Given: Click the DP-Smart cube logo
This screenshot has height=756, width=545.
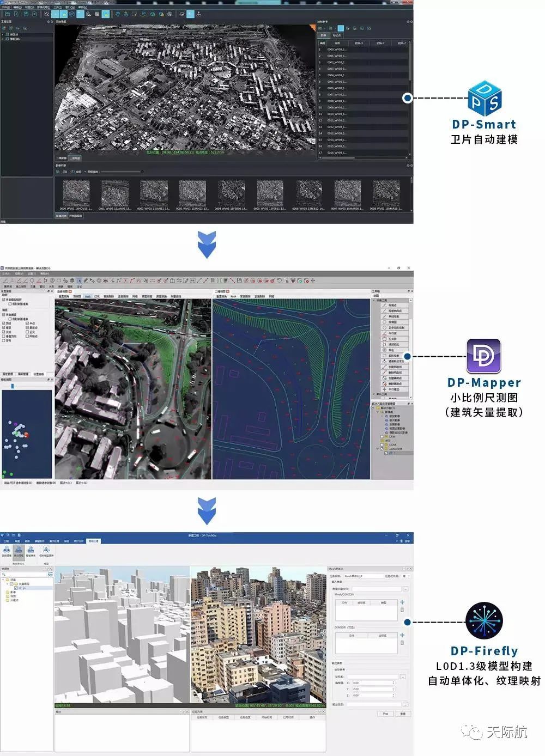Looking at the screenshot, I should [484, 98].
